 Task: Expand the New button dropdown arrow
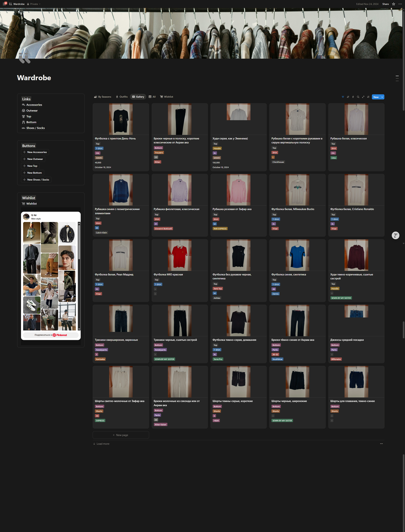(x=382, y=97)
